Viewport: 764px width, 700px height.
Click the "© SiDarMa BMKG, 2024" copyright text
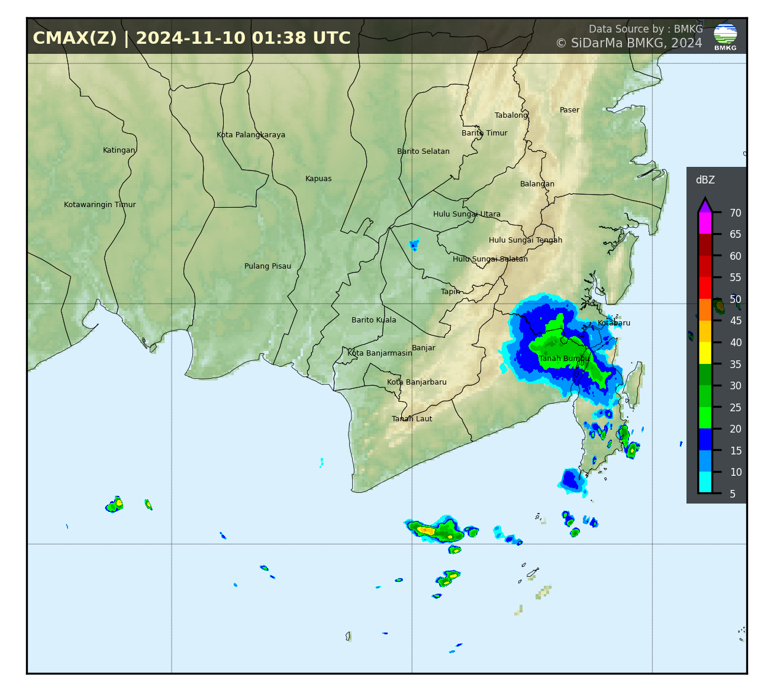tap(629, 43)
